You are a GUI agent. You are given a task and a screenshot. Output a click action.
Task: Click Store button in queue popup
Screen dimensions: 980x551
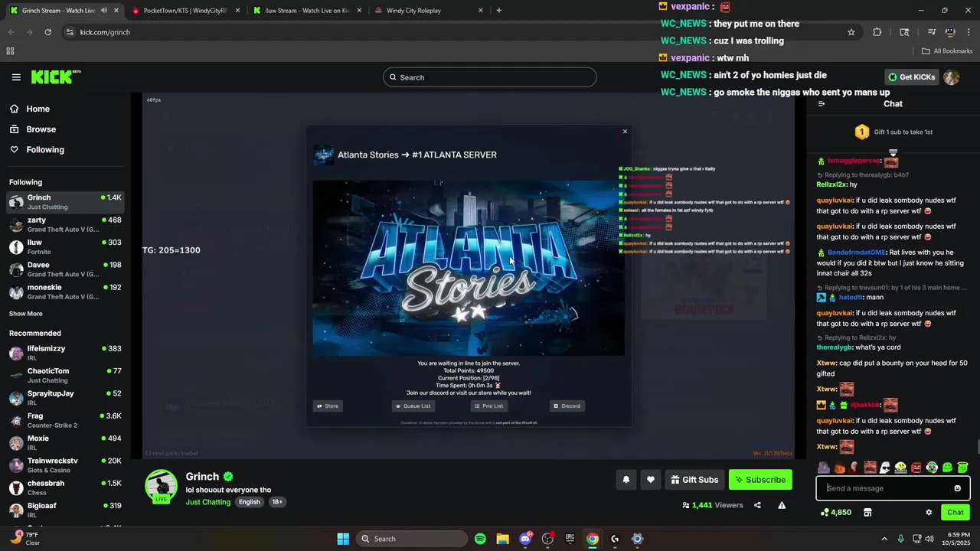tap(328, 406)
